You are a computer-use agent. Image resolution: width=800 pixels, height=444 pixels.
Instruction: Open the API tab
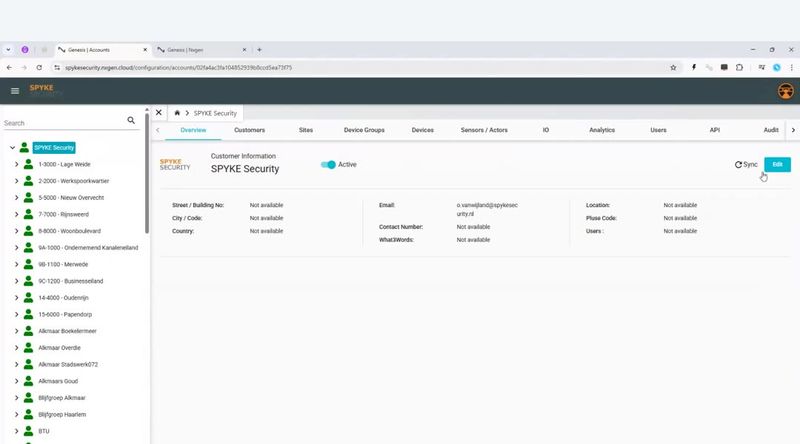tap(715, 130)
